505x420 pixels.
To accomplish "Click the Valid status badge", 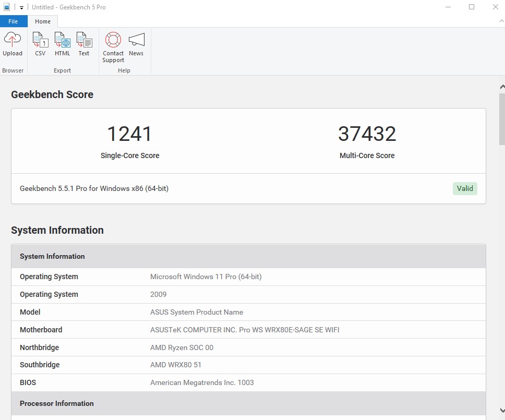I will point(465,188).
